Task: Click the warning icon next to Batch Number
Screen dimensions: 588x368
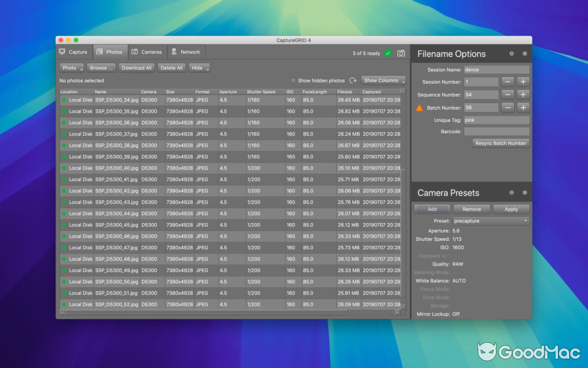Action: 419,108
